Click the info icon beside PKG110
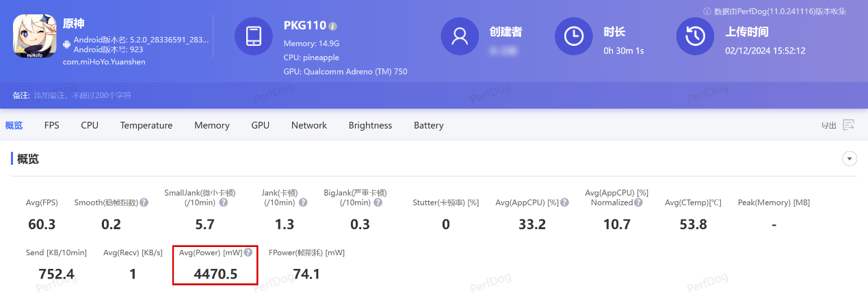Screen dimensions: 868x299 pyautogui.click(x=333, y=26)
